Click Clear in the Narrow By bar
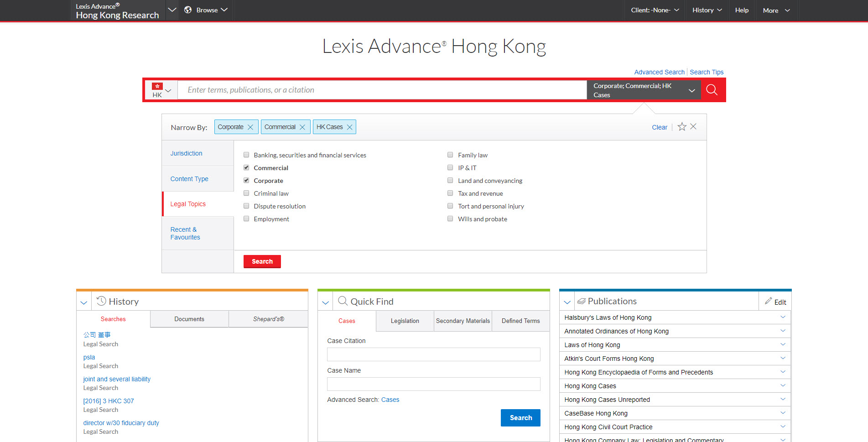The image size is (868, 442). tap(660, 127)
